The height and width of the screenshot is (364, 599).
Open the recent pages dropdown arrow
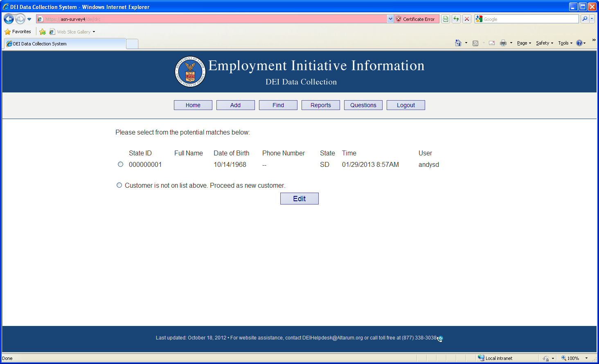pos(29,19)
